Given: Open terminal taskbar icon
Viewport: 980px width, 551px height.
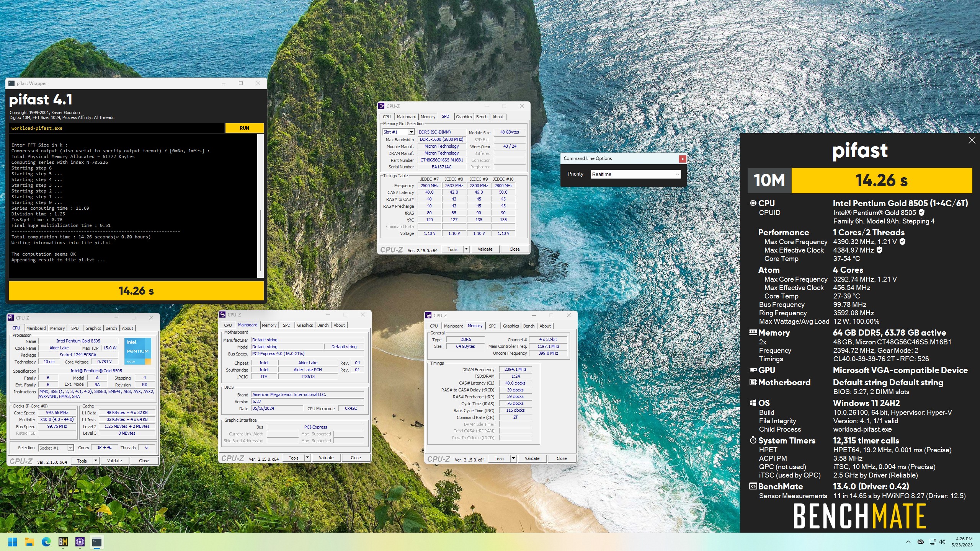Looking at the screenshot, I should click(x=97, y=542).
